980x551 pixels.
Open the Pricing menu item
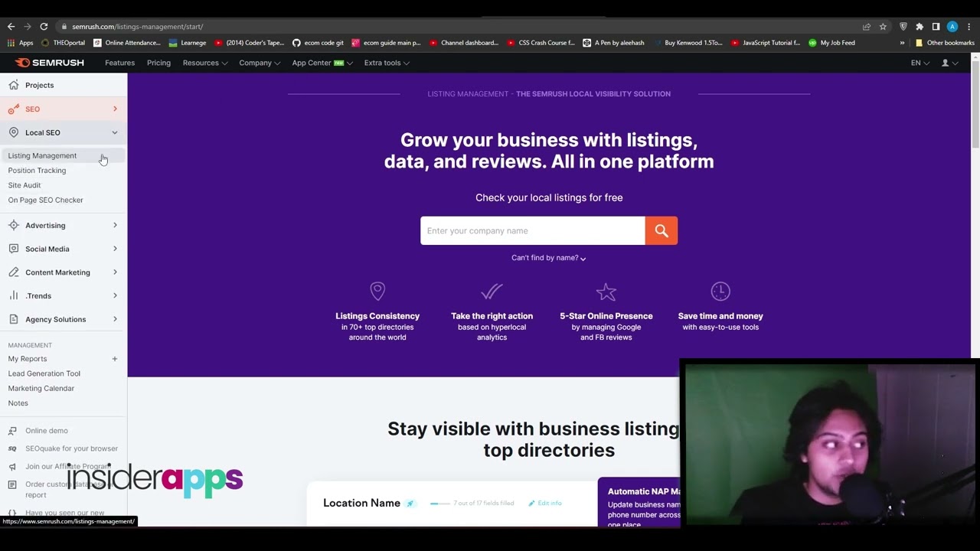click(158, 63)
